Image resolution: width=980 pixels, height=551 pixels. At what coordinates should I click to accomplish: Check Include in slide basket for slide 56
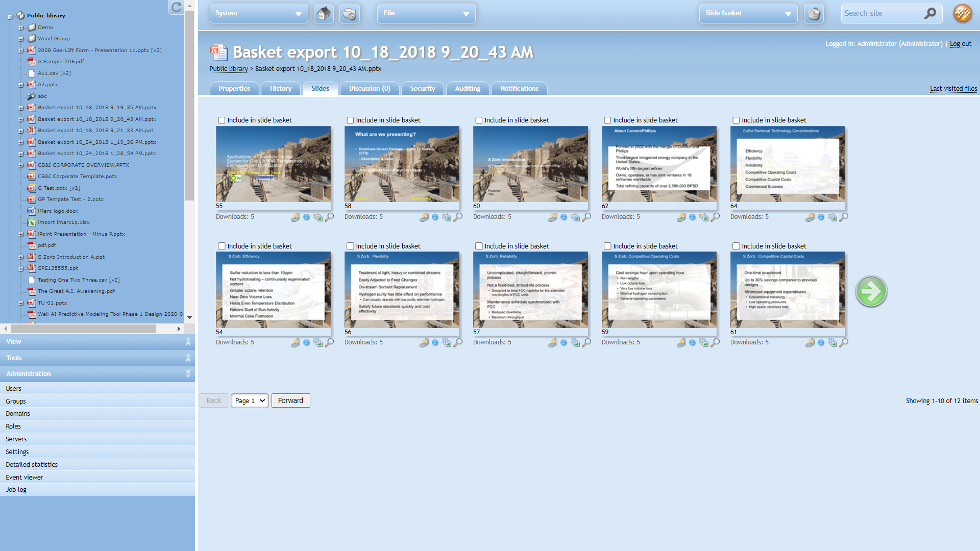click(x=350, y=246)
